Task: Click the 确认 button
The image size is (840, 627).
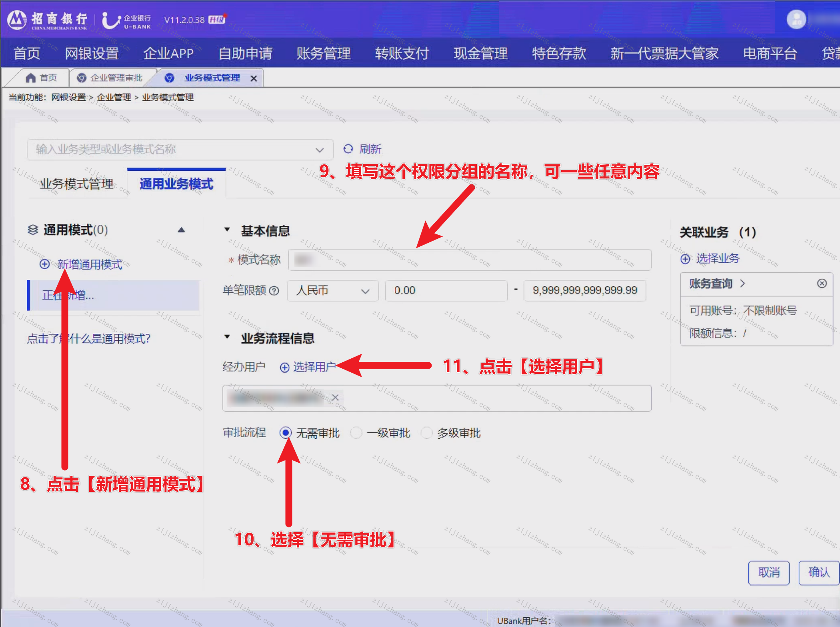Action: click(x=819, y=573)
